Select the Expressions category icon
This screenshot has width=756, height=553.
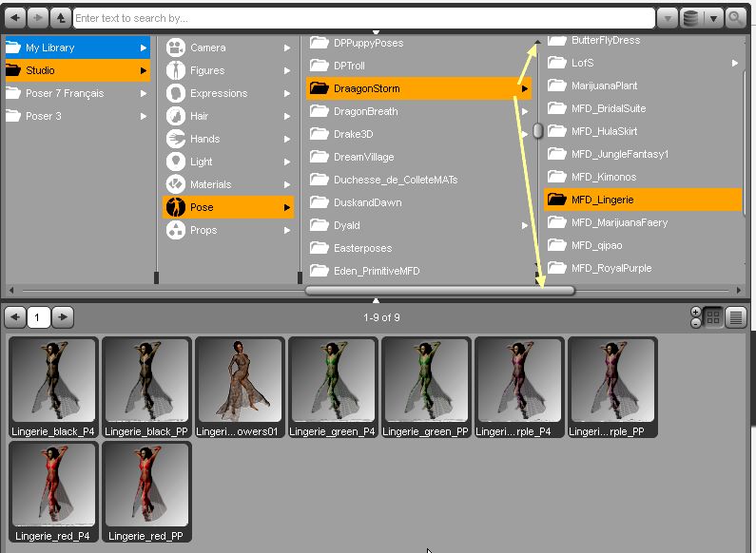pos(176,93)
